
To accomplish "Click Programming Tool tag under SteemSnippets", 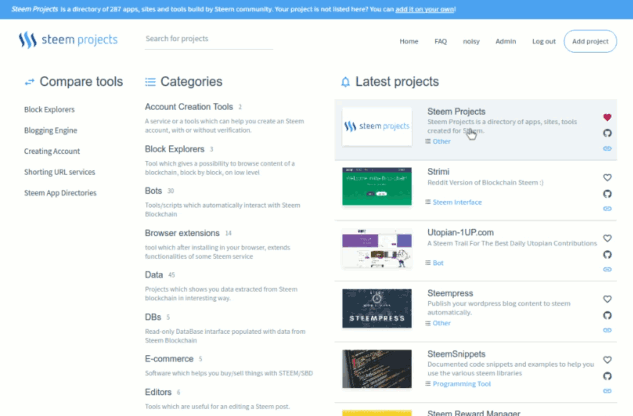I will click(x=461, y=384).
